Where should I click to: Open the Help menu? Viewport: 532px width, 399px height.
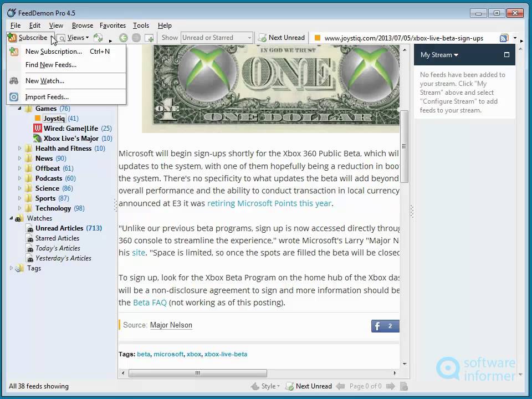pos(165,25)
